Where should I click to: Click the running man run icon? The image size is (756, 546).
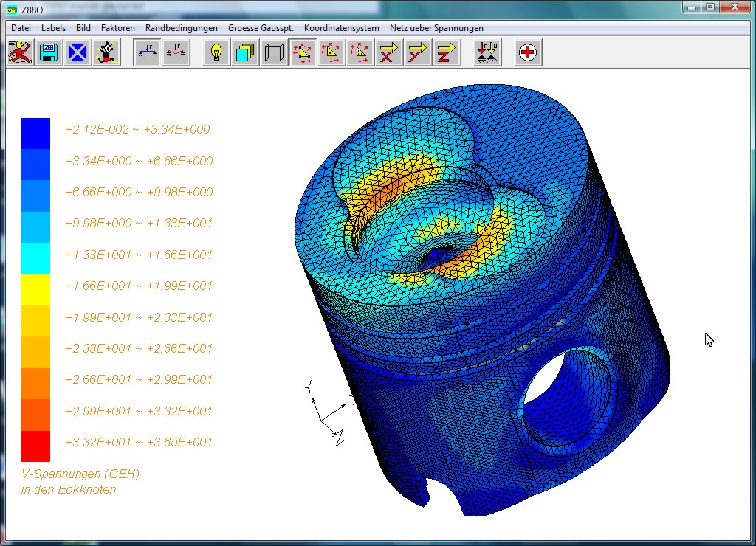click(x=20, y=53)
